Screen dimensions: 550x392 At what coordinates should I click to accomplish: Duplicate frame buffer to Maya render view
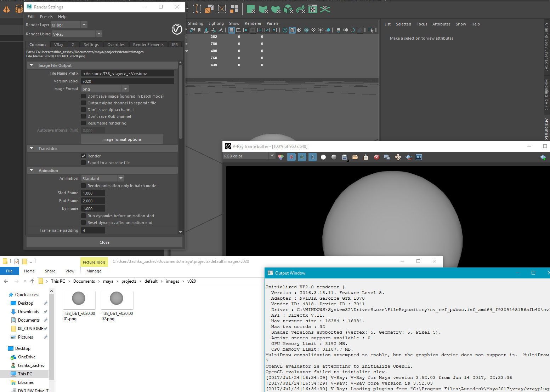(387, 157)
